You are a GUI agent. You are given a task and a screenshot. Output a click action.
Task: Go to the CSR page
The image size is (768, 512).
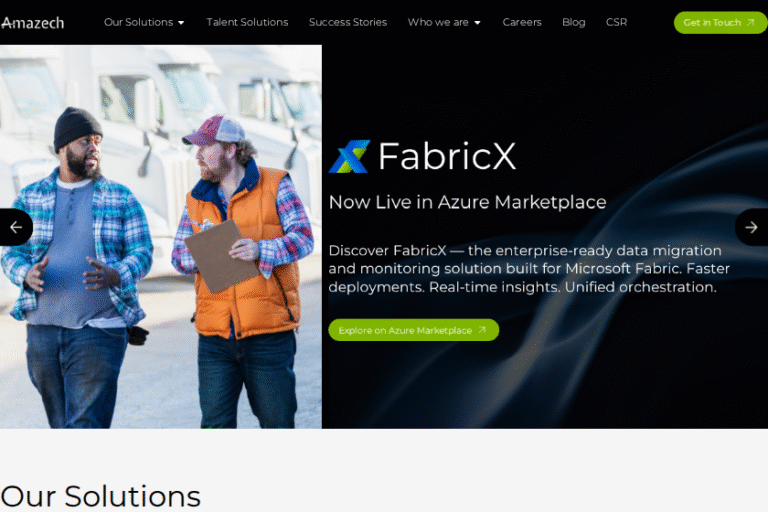tap(616, 22)
